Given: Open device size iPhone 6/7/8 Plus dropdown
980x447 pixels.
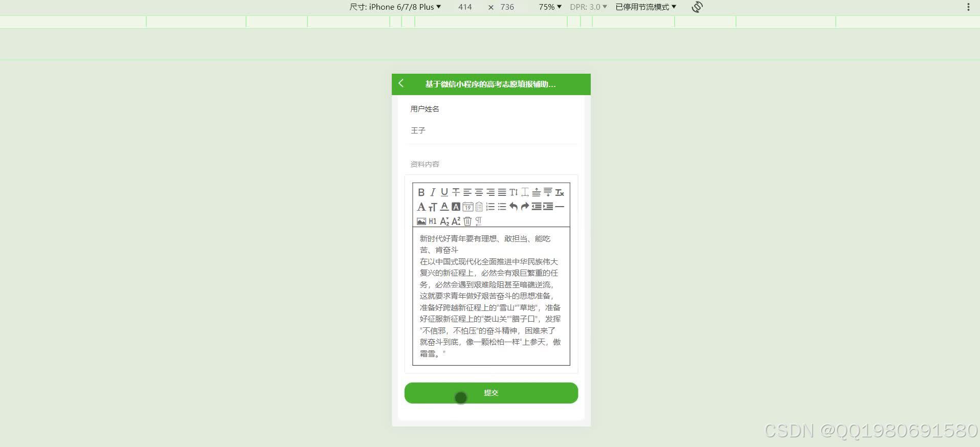Looking at the screenshot, I should pos(395,7).
